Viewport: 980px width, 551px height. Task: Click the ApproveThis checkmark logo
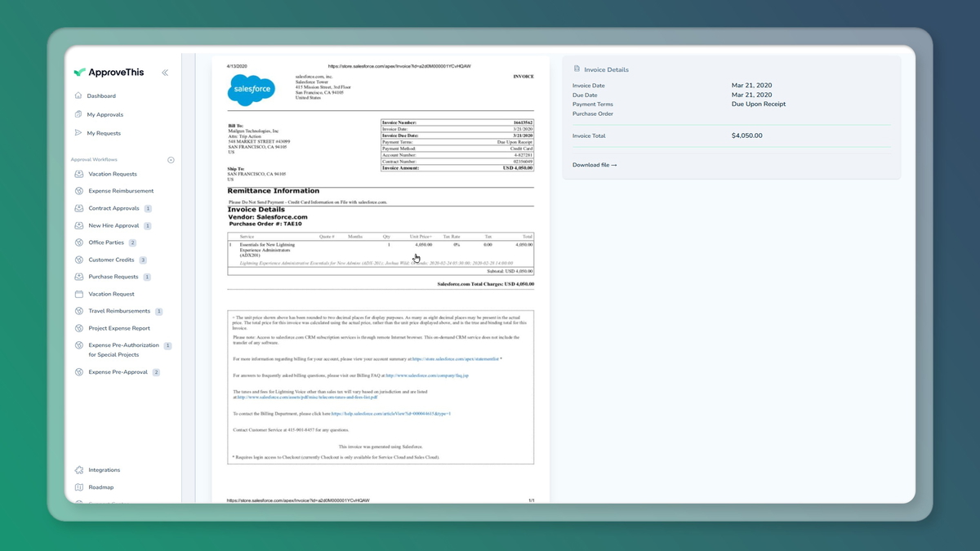click(x=78, y=72)
